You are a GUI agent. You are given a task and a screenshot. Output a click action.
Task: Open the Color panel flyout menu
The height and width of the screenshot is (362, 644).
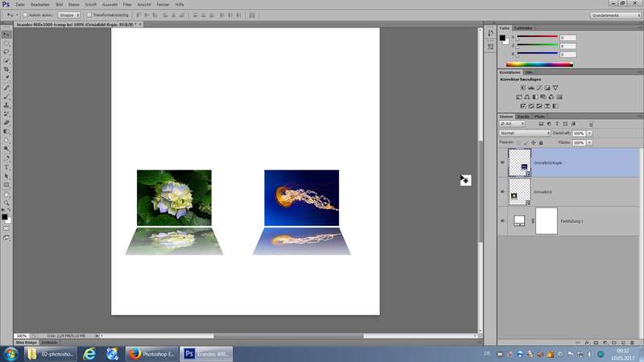pyautogui.click(x=639, y=28)
